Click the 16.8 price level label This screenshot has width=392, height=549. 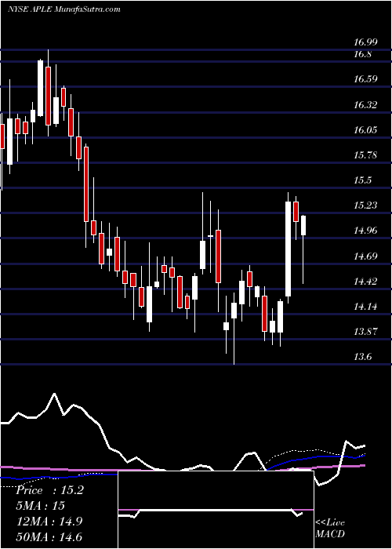362,54
